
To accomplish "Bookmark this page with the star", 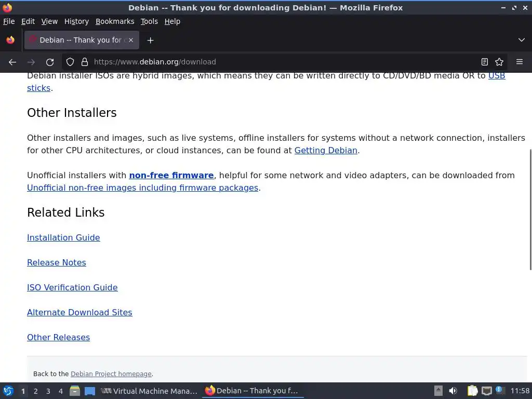I will tap(499, 62).
